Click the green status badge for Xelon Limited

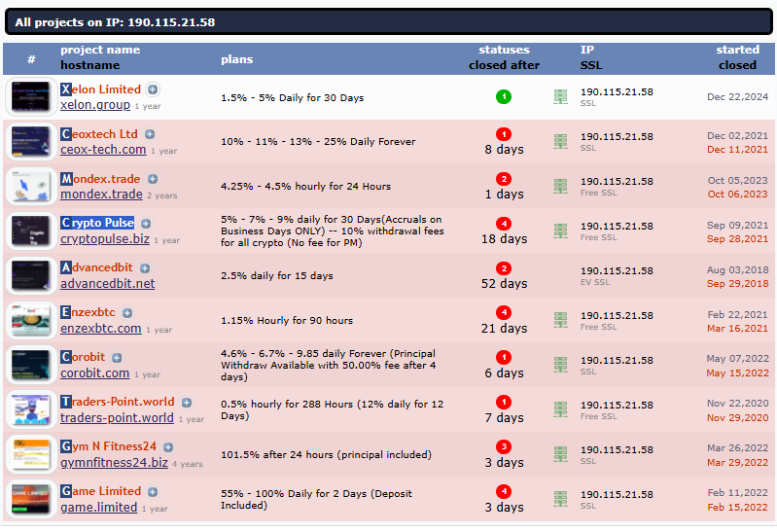504,96
